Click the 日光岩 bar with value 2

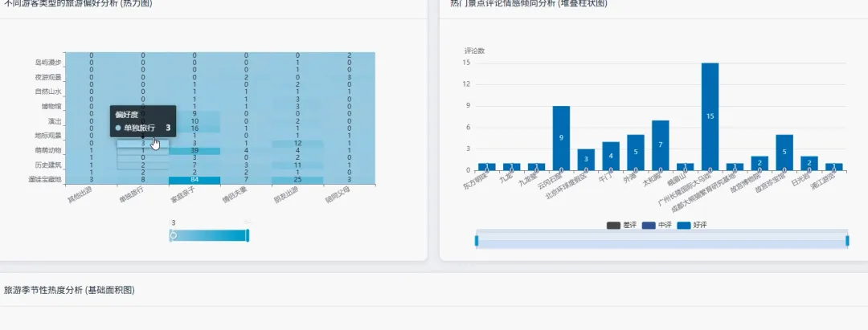(x=809, y=163)
